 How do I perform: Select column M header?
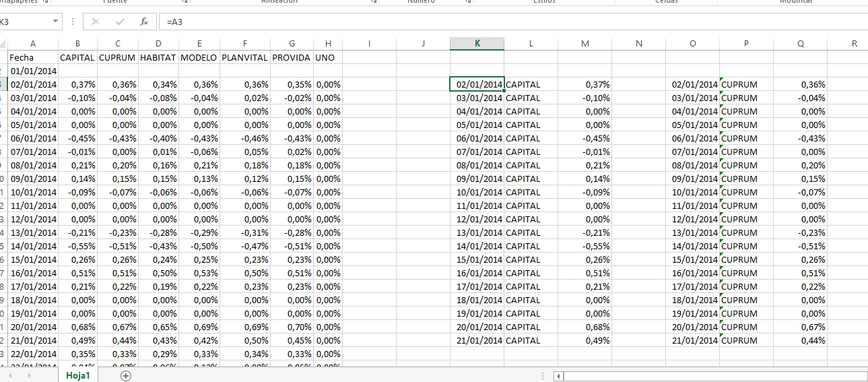(585, 44)
